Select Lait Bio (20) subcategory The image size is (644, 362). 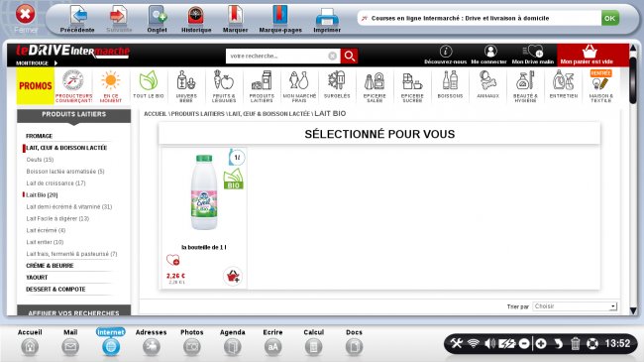tap(42, 195)
